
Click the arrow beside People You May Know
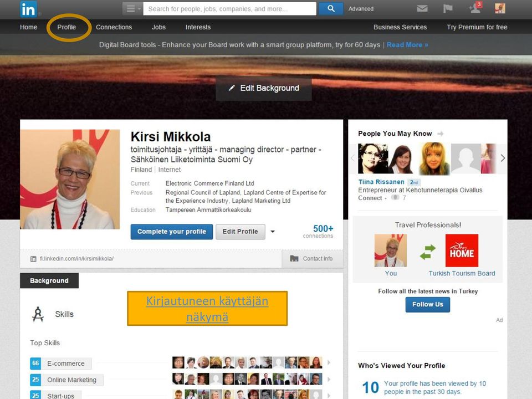(441, 134)
